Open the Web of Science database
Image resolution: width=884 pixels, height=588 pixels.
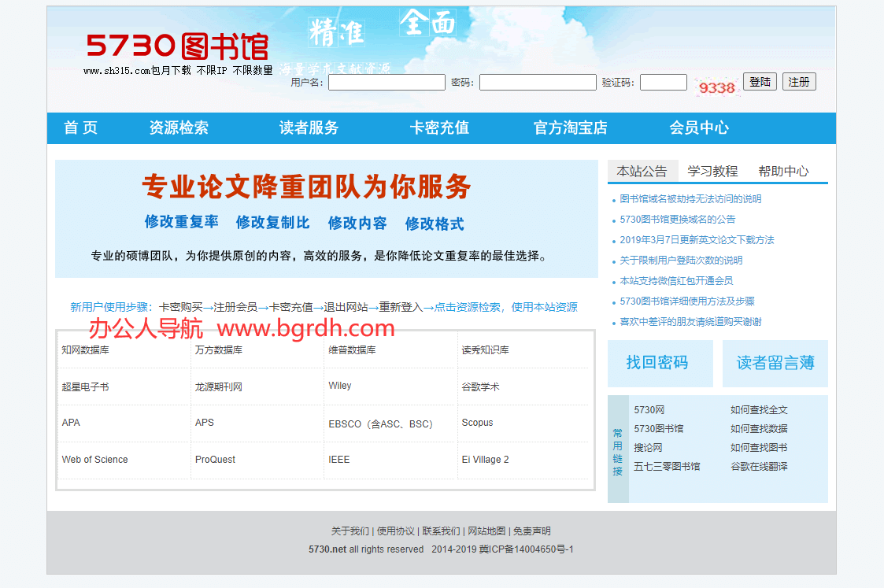[x=94, y=460]
